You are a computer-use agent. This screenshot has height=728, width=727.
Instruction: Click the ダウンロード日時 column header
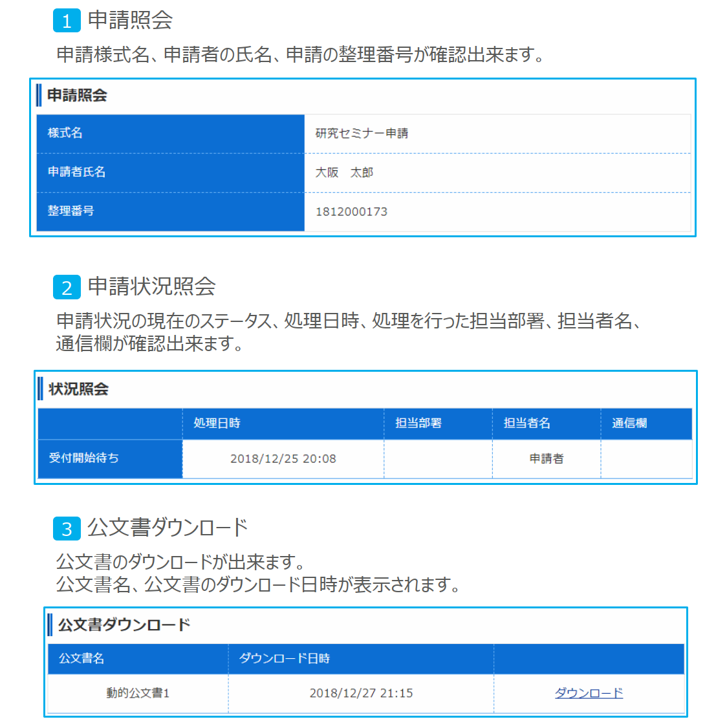click(x=361, y=659)
